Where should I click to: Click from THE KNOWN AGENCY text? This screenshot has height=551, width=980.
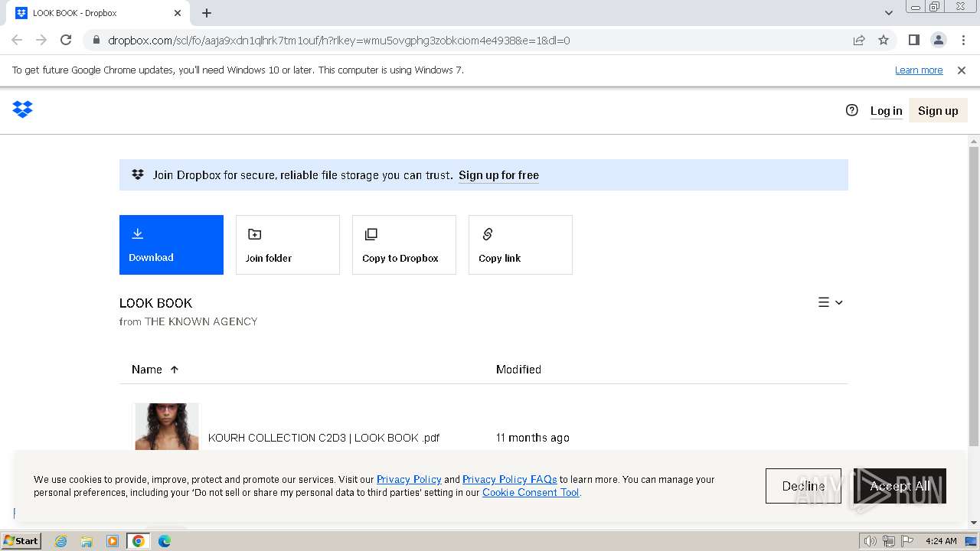[x=188, y=321]
